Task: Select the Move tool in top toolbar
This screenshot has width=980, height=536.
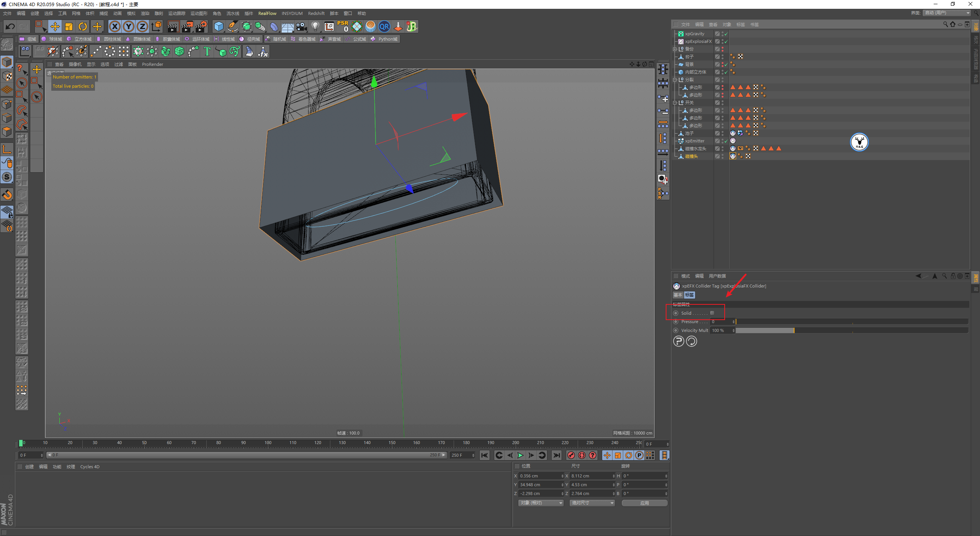Action: (x=55, y=26)
